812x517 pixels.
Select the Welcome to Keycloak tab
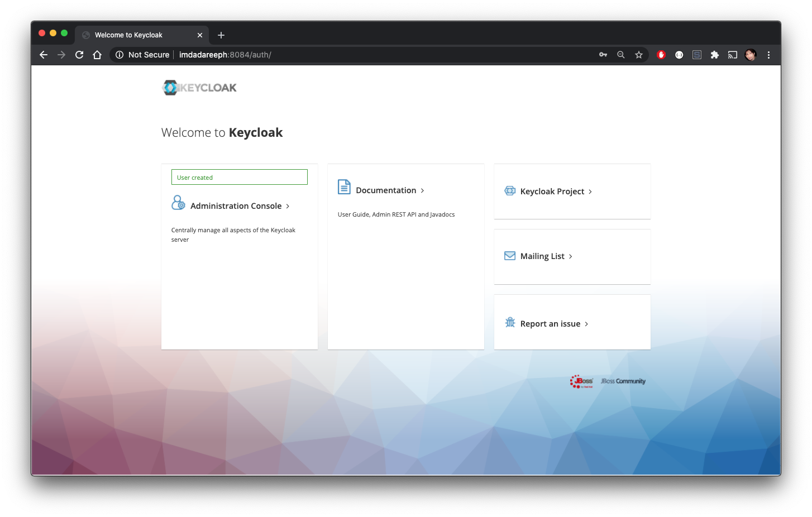[x=142, y=35]
